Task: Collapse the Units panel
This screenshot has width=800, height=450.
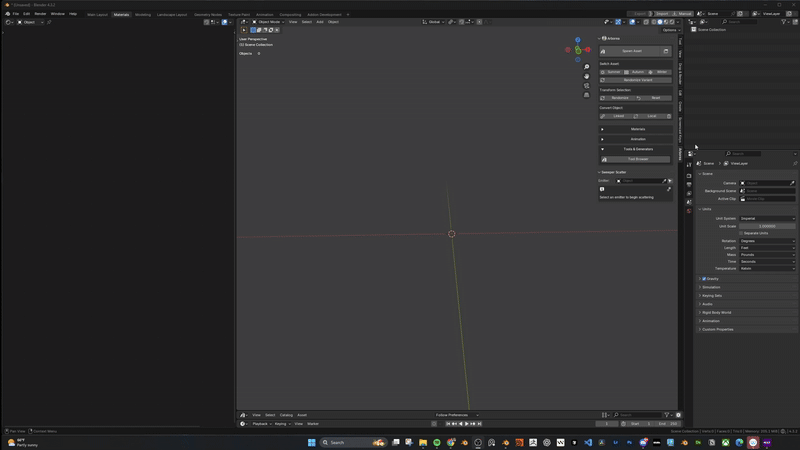Action: [746, 209]
